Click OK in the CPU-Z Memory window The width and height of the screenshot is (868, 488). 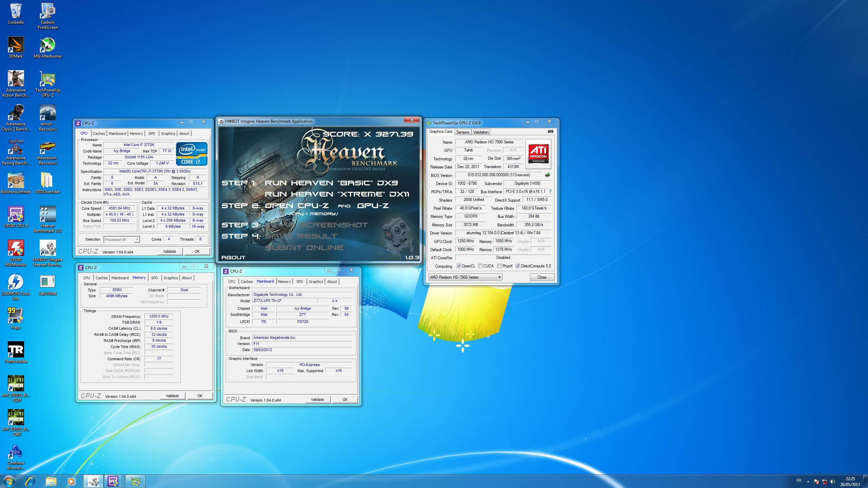(x=200, y=396)
